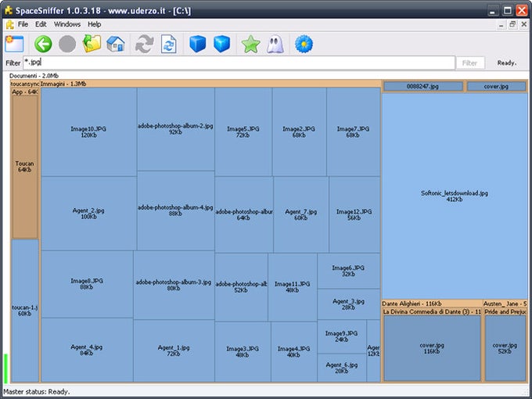Viewport: 532px width, 399px height.
Task: Click the toucansync folder header
Action: [25, 84]
